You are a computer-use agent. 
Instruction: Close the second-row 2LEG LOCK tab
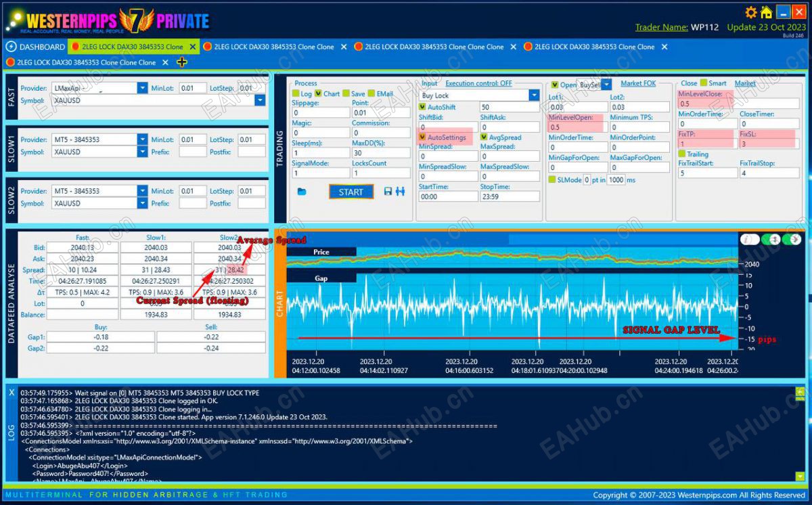click(165, 62)
